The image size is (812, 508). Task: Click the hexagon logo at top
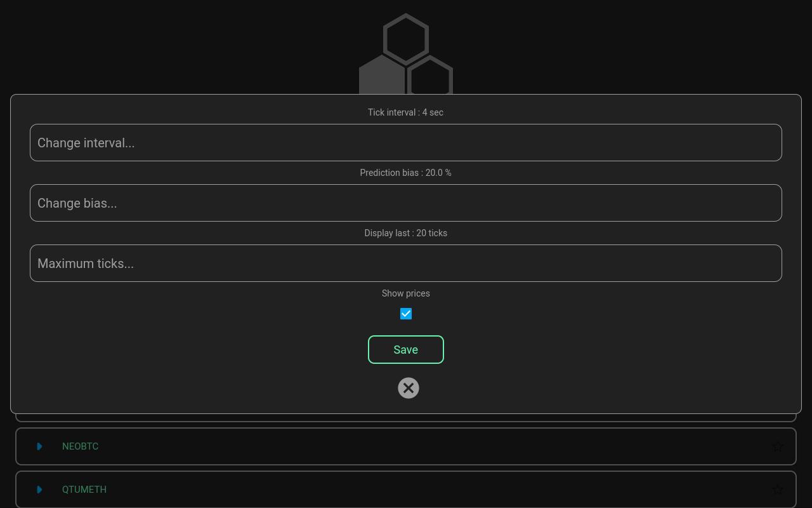(x=406, y=54)
